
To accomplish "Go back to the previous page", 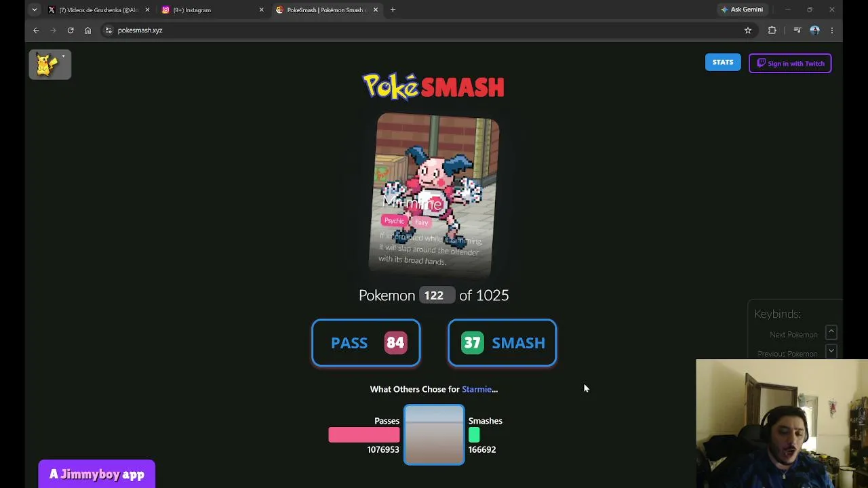I will pos(36,30).
